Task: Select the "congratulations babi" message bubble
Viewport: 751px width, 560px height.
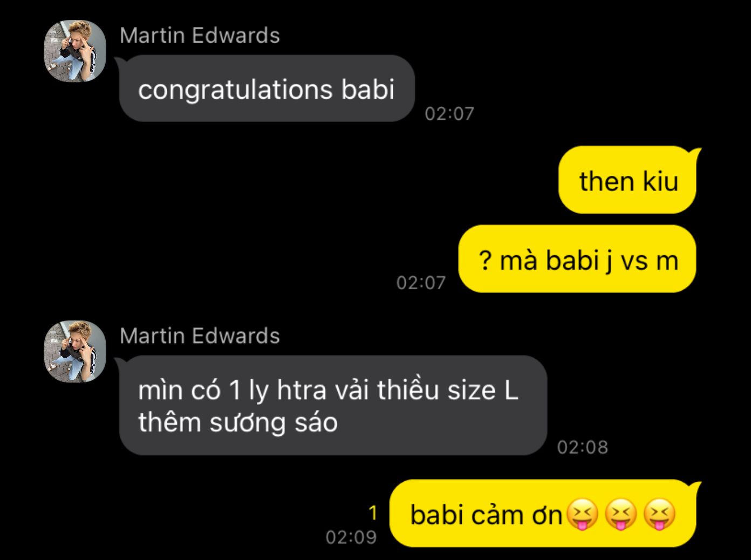Action: point(267,88)
